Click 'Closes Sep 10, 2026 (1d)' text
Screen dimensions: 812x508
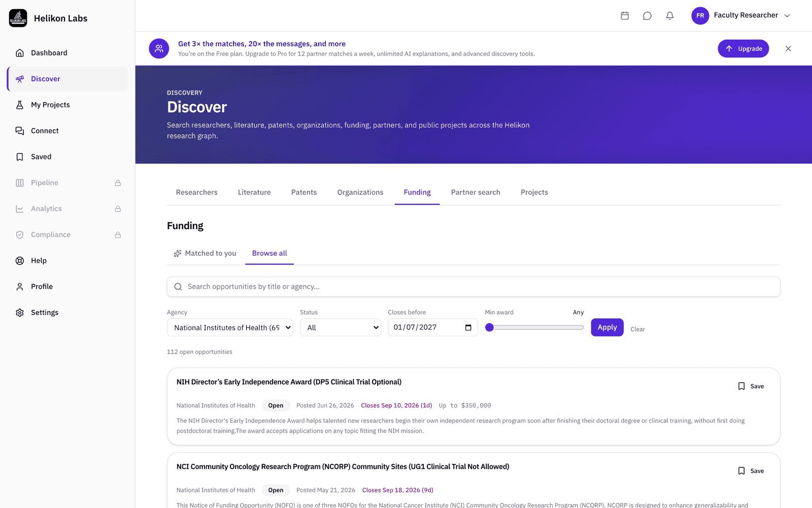tap(396, 405)
